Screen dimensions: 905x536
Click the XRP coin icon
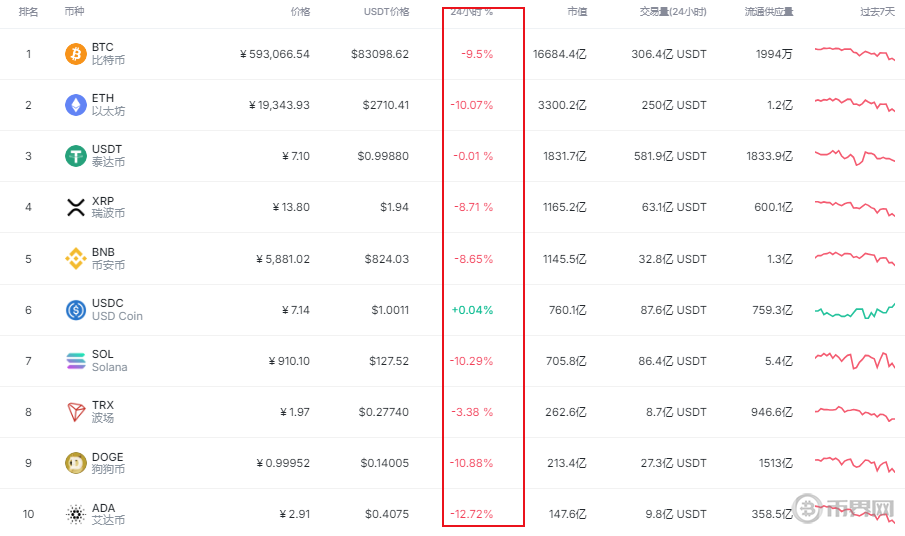pos(76,208)
